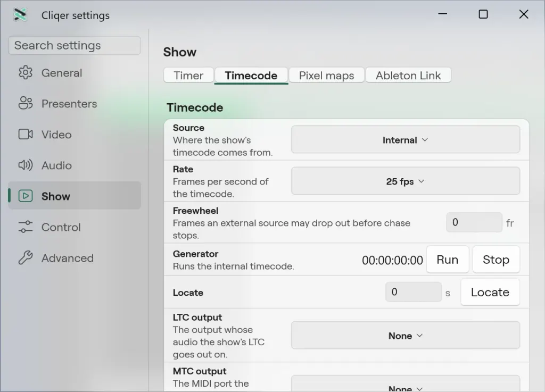Click the Freewheel setting label
This screenshot has width=545, height=392.
(x=195, y=211)
